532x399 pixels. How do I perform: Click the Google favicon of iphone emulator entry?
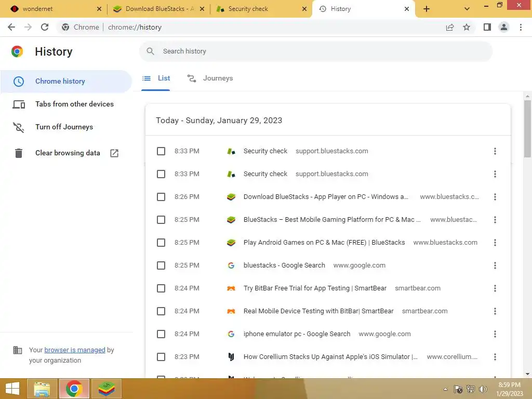[231, 334]
